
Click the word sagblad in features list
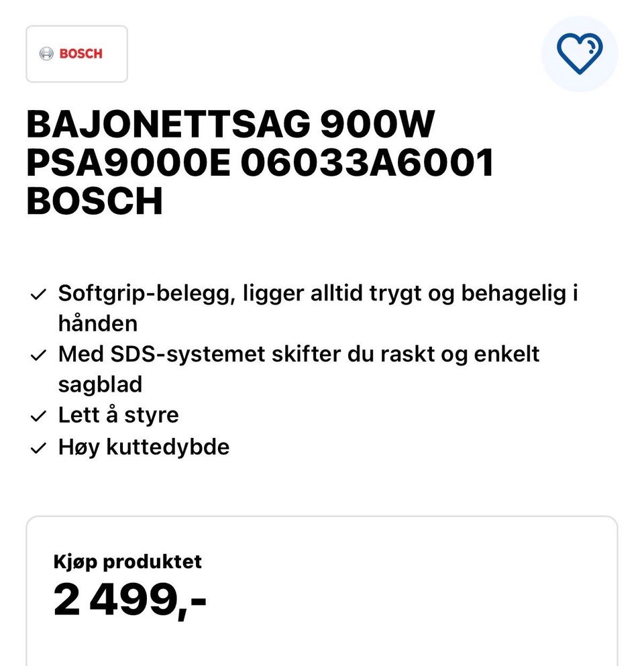coord(100,384)
